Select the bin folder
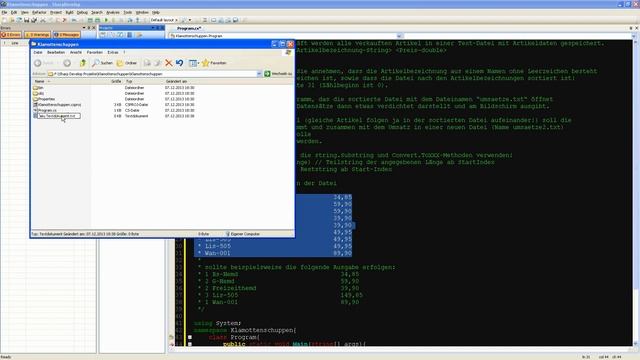 [x=38, y=88]
